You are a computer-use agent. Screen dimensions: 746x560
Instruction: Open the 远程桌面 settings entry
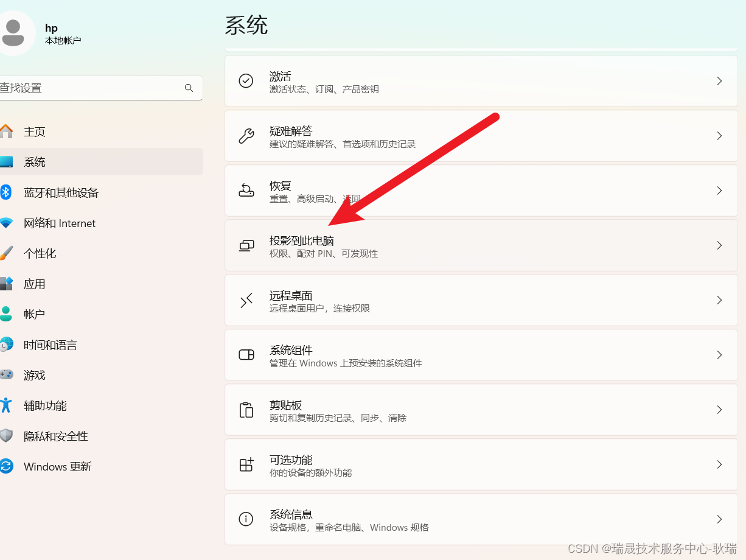pos(481,300)
